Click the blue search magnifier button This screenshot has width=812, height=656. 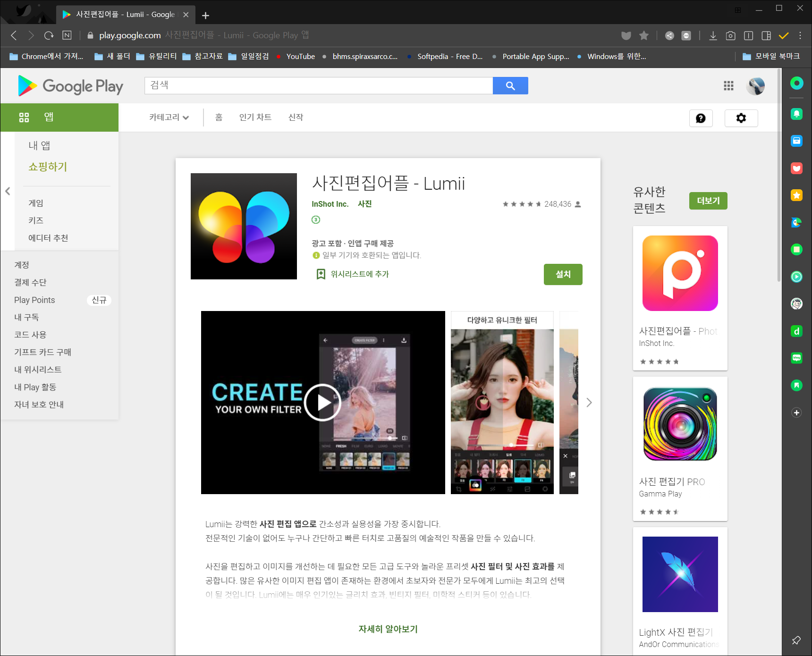510,85
